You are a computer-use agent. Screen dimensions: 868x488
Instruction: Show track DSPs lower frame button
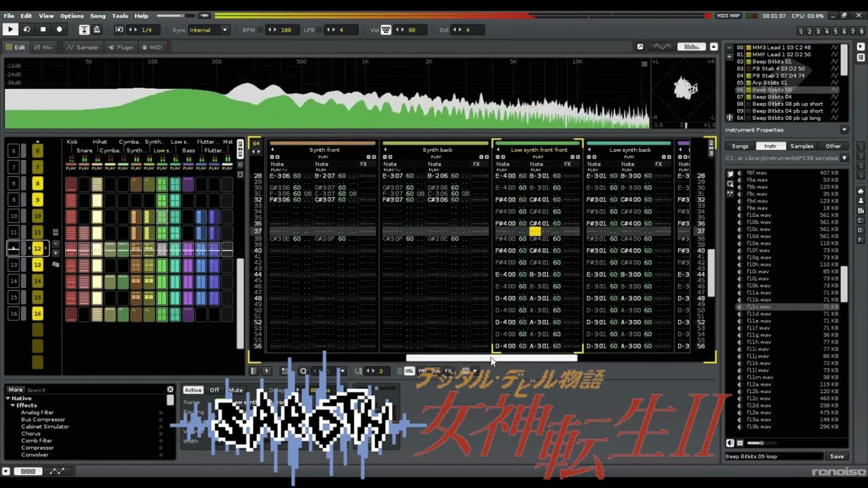(x=28, y=471)
